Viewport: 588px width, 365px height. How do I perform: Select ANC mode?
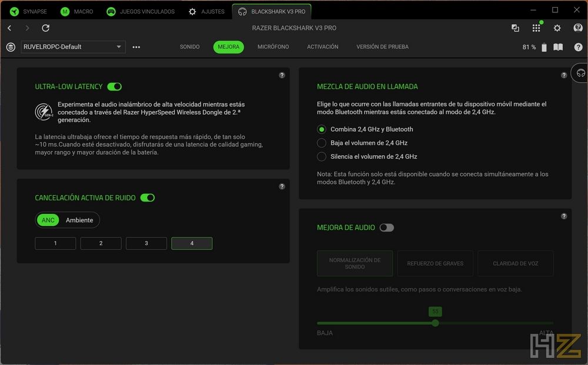pos(48,220)
